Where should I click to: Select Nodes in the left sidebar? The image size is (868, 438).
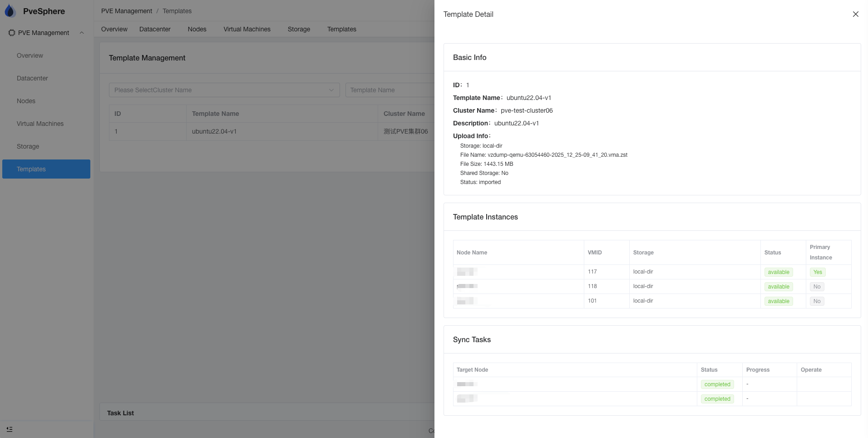pos(26,101)
